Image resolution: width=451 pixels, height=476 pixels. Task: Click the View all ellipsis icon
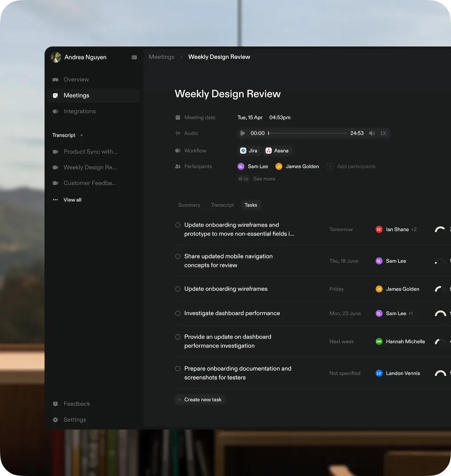pos(55,200)
